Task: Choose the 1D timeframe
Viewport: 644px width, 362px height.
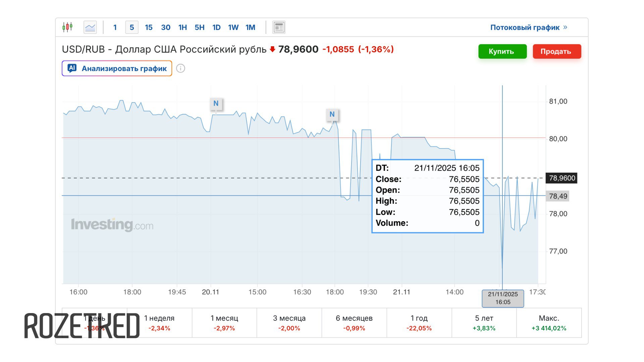Action: (x=216, y=27)
